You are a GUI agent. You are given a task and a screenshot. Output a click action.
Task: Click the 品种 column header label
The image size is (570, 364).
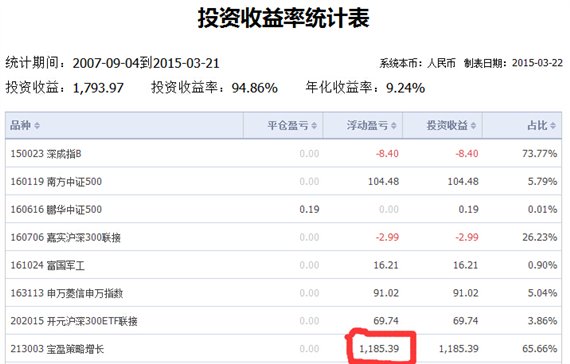(x=20, y=125)
